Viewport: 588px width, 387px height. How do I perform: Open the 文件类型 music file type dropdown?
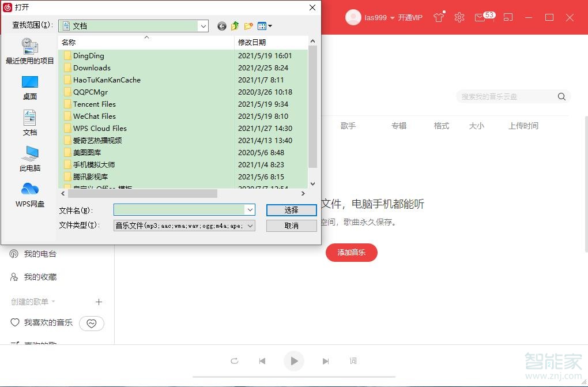click(248, 226)
